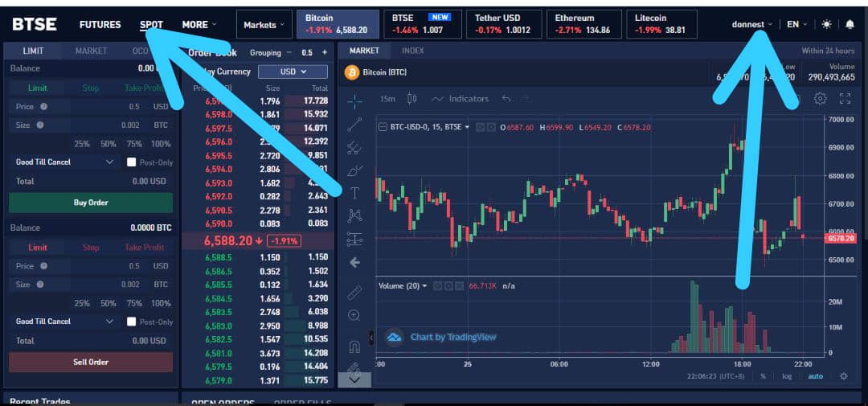
Task: Click the left arrow icon in chart sidebar
Action: 354,263
